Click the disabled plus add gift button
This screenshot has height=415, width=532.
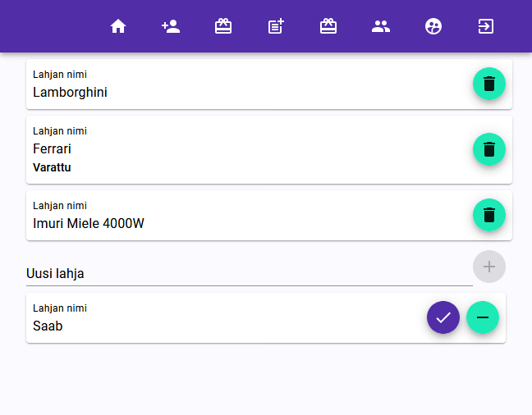[x=489, y=267]
